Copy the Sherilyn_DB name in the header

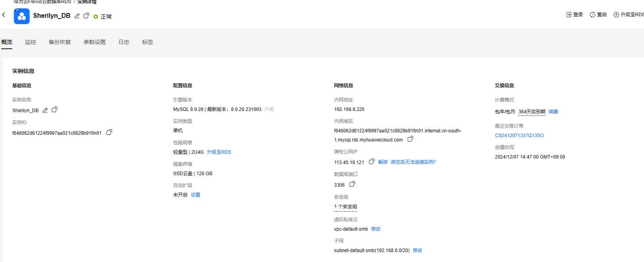[86, 15]
